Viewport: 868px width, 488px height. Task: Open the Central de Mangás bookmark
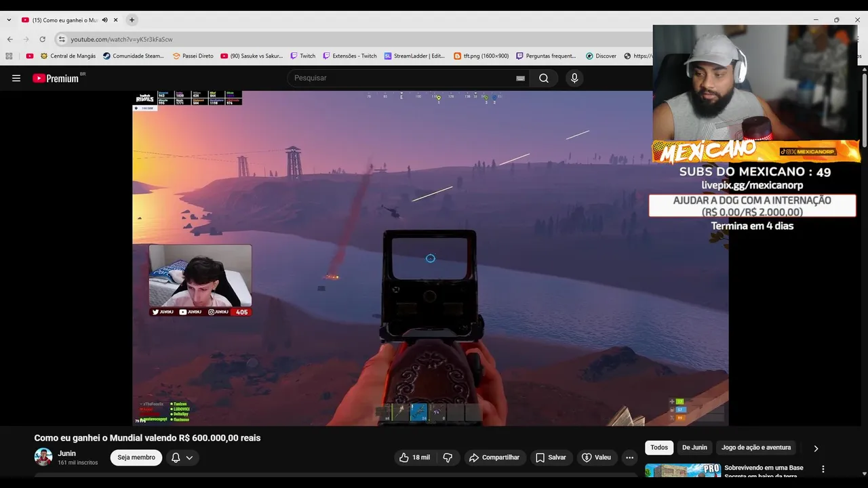tap(68, 56)
